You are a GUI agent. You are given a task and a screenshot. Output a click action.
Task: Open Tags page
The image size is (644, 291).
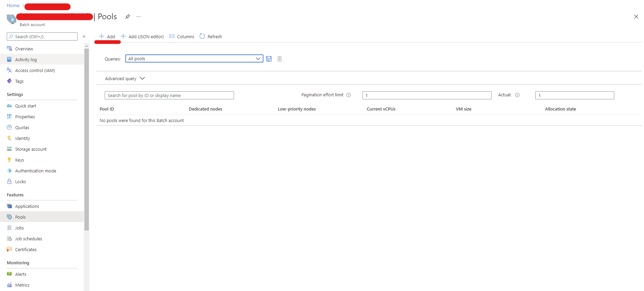[x=42, y=81]
